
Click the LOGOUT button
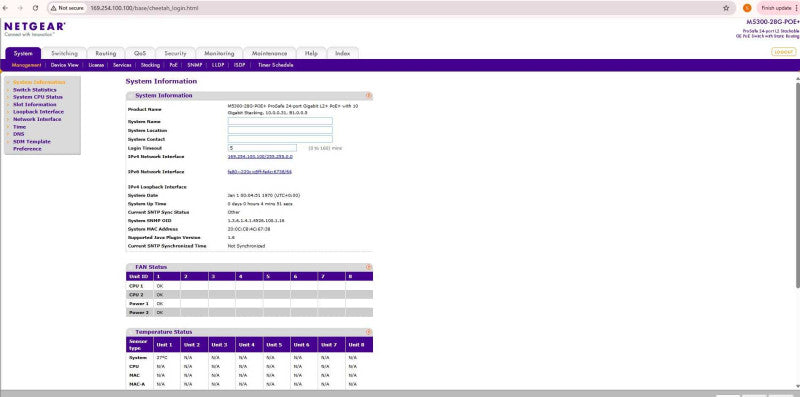[783, 52]
